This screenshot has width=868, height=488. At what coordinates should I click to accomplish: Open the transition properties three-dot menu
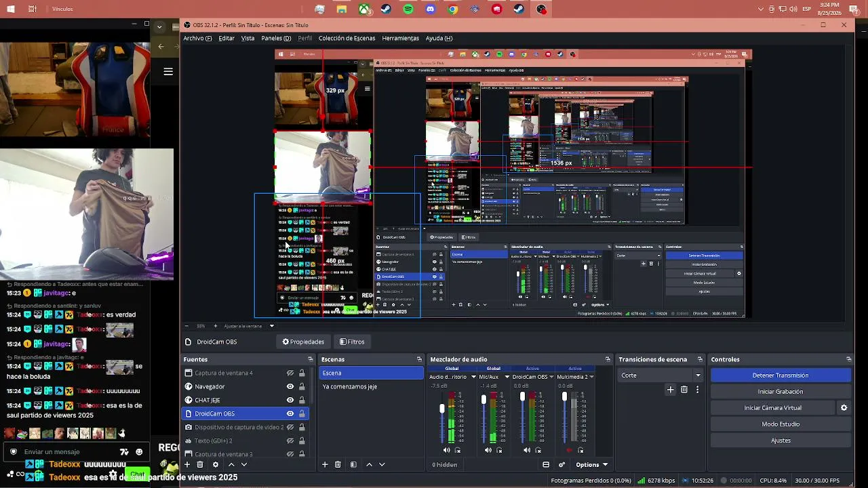[697, 390]
